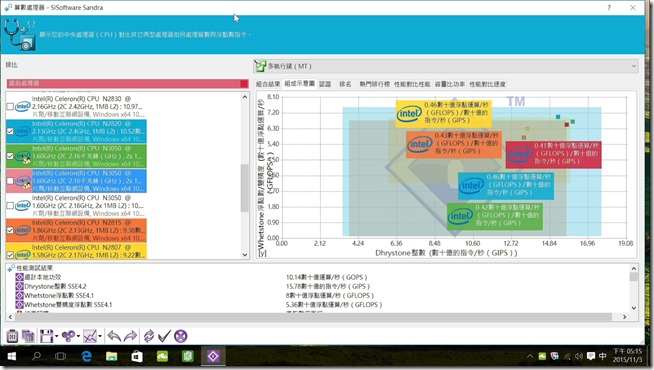
Task: Select value 15.78 GIPS in results
Action: point(328,286)
